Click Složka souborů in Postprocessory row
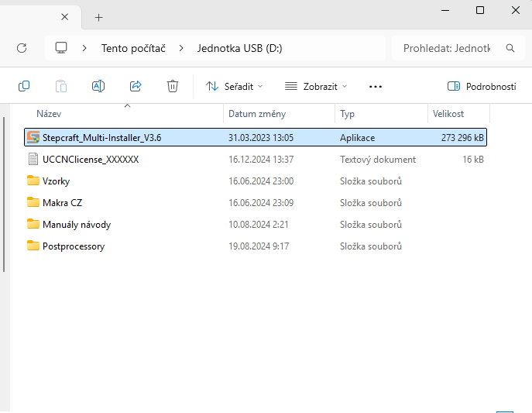 pyautogui.click(x=371, y=246)
